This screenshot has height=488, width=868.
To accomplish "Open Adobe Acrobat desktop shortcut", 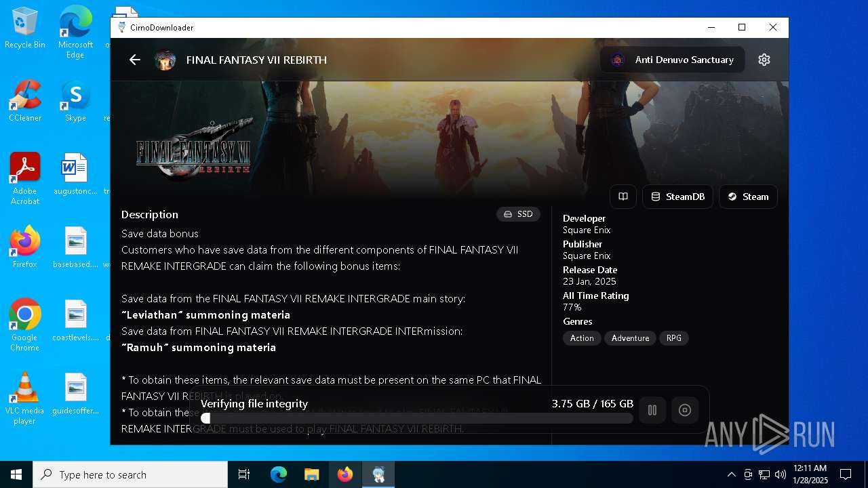I will click(25, 179).
